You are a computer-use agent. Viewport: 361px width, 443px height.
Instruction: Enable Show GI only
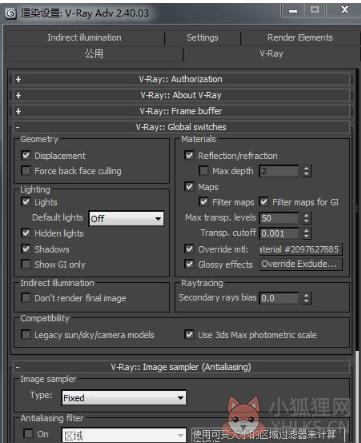pos(26,264)
